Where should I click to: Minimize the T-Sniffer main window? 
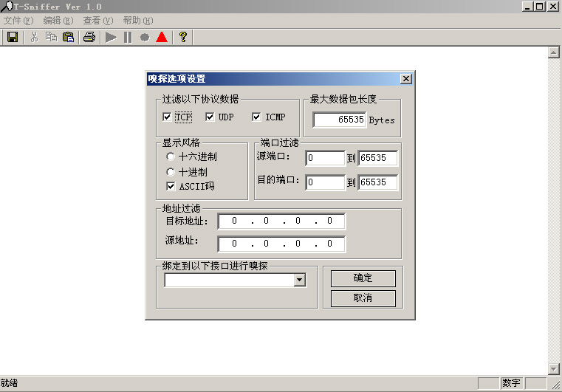pos(527,7)
